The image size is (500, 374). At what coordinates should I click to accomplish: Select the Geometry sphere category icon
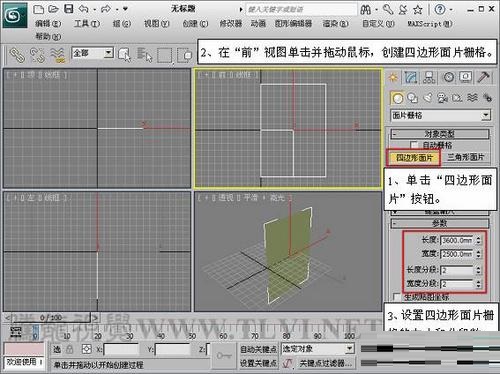coord(397,98)
